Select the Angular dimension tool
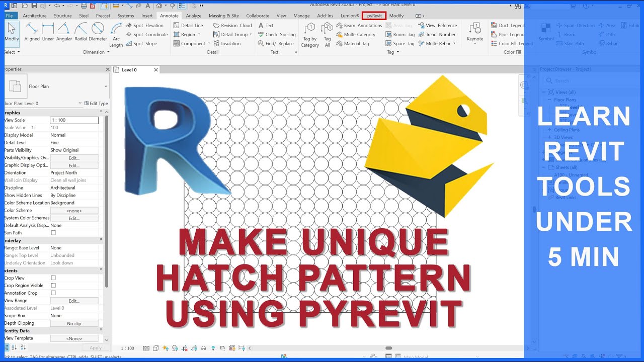 (x=64, y=32)
